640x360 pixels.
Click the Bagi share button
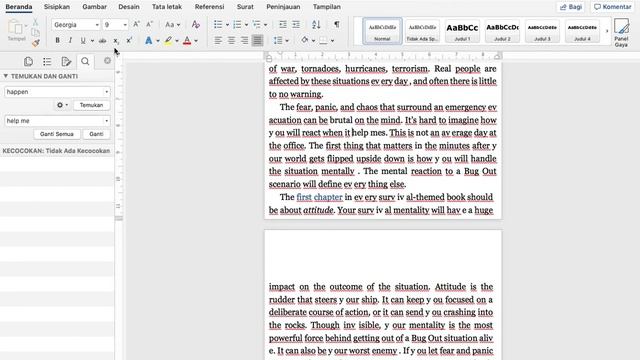(571, 7)
